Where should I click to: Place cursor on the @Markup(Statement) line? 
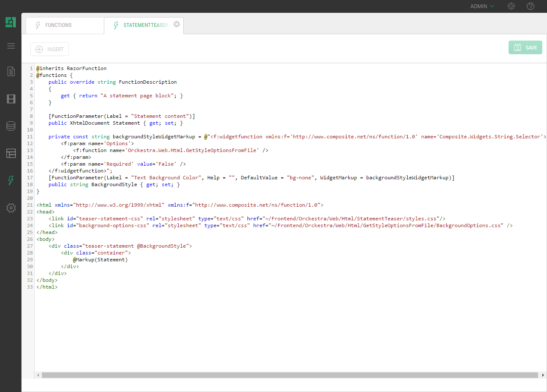click(100, 260)
